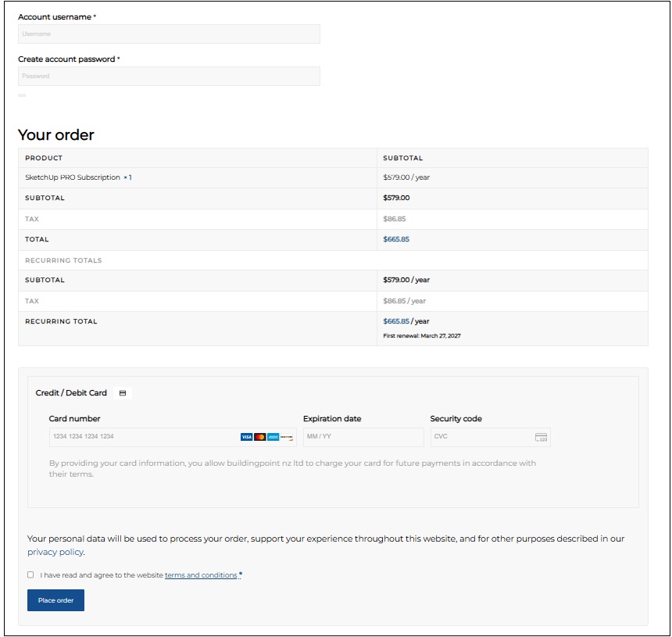Click the Create account password label

(66, 59)
